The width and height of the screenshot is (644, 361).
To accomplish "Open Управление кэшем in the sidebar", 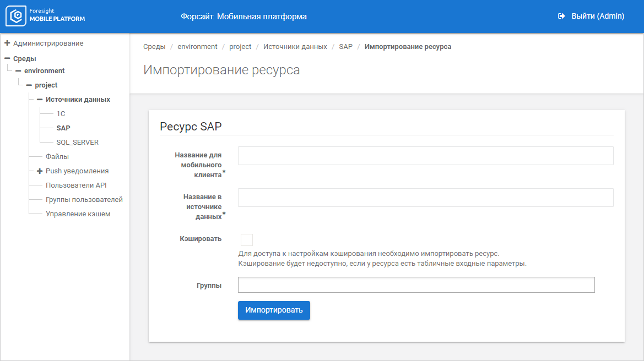I will coord(78,214).
